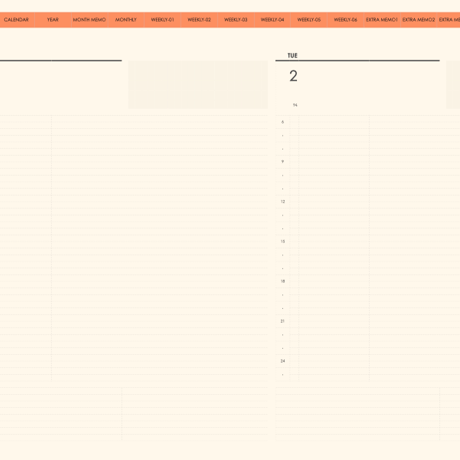Click the TUE day header
This screenshot has height=460, width=460.
tap(292, 56)
